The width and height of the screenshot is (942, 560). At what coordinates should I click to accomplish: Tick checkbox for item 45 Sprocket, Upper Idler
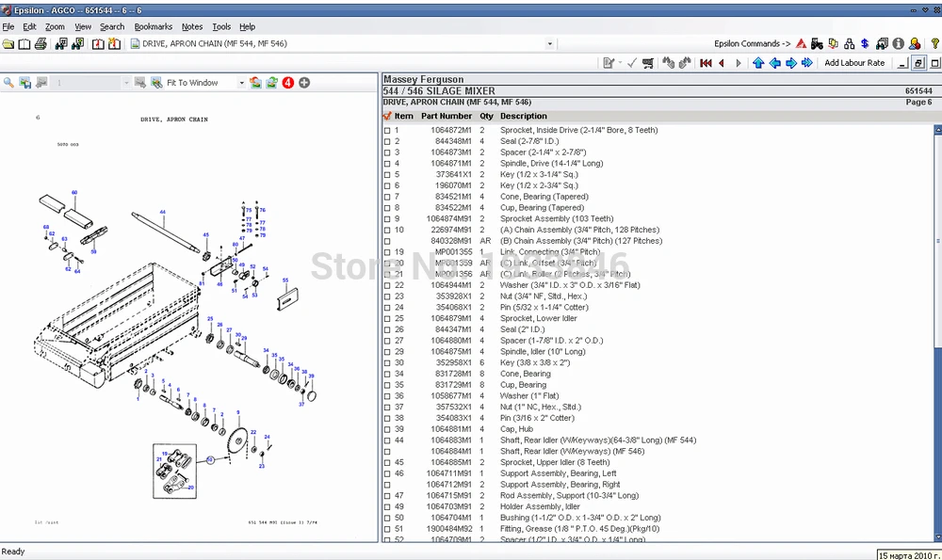coord(387,463)
